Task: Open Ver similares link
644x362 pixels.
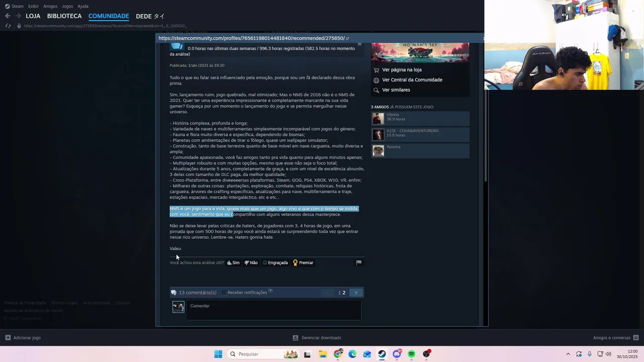Action: click(x=396, y=90)
